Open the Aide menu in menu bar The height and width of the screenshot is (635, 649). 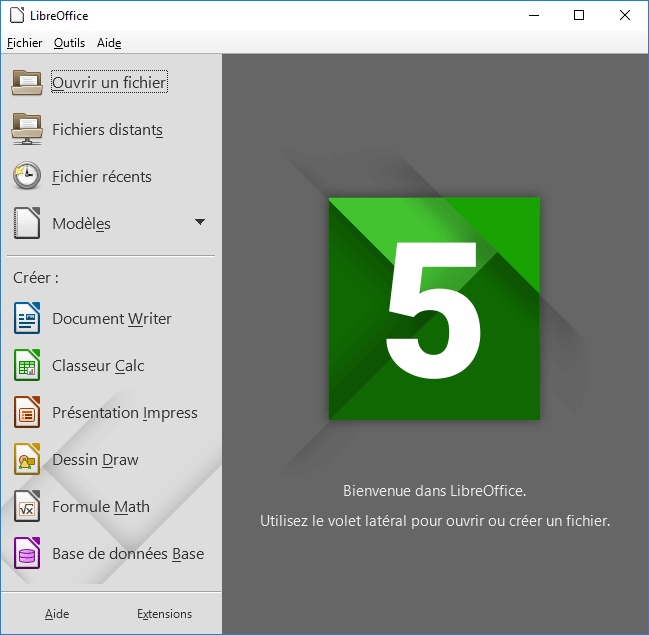pos(109,43)
